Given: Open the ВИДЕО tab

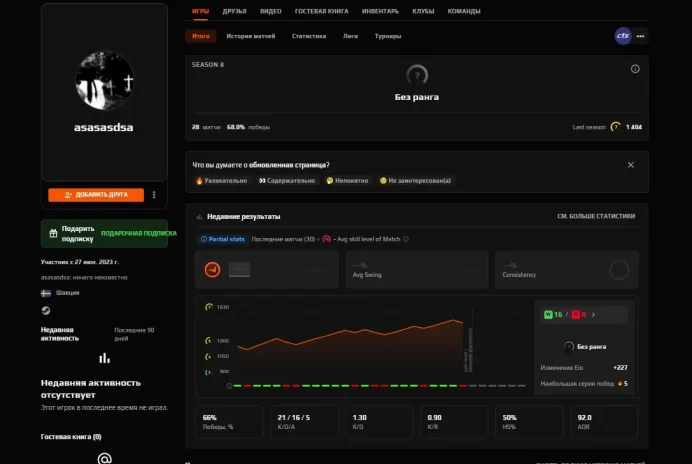Looking at the screenshot, I should click(x=271, y=11).
